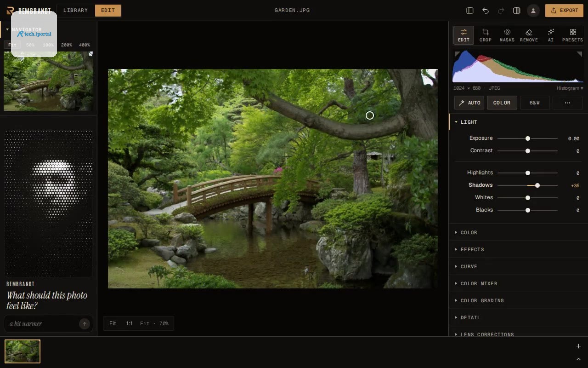Click the Fit button below the canvas
Screen dimensions: 588x368
(x=113, y=323)
